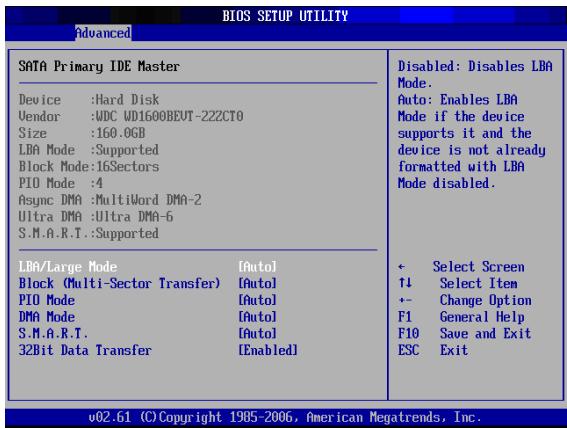Viewport: 567px width, 428px height.
Task: Change Block Multi-Sector Transfer [Auto] value
Action: [257, 283]
